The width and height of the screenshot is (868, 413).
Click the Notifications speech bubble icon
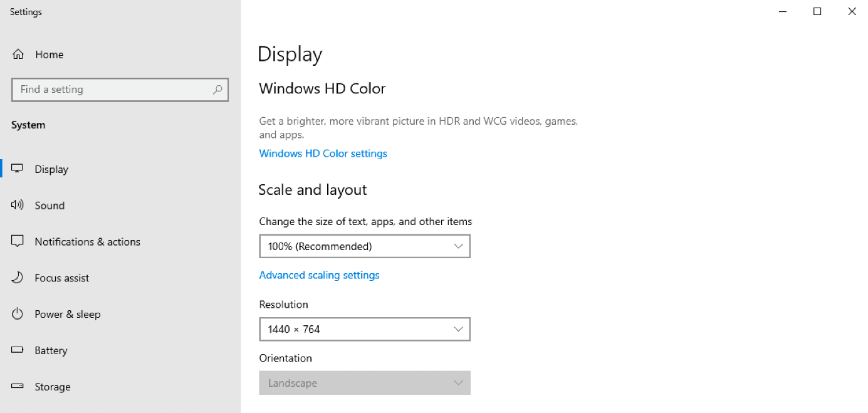click(x=18, y=241)
